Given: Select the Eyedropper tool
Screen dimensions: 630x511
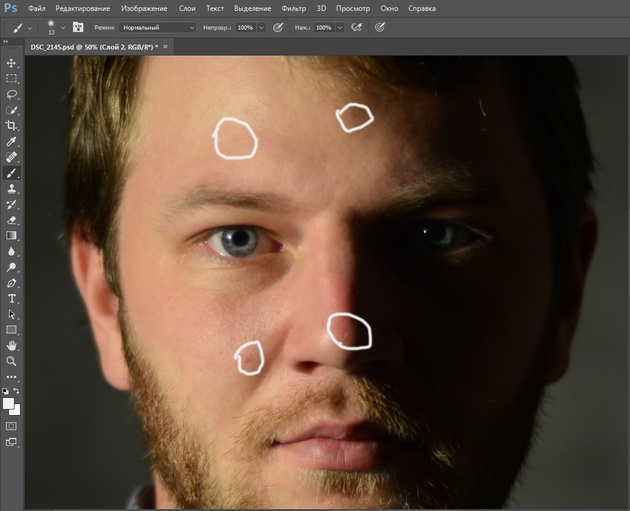Looking at the screenshot, I should 11,141.
